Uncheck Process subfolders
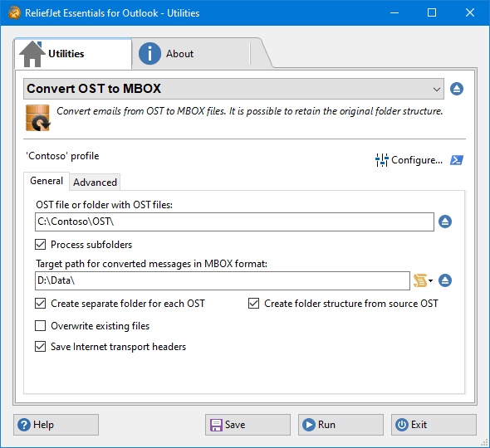The image size is (490, 448). click(x=41, y=245)
